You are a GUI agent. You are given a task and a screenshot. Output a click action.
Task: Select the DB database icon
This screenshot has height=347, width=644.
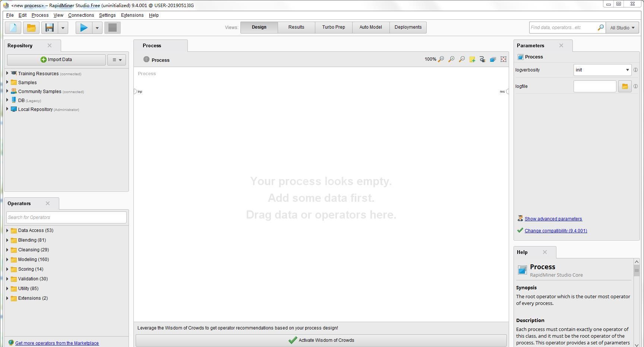click(x=14, y=100)
